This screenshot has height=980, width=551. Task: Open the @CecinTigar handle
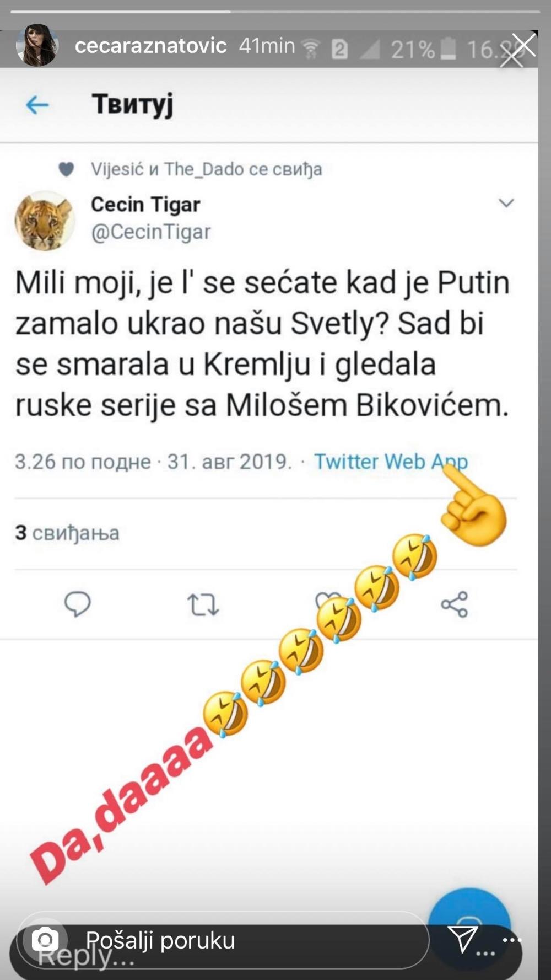click(x=150, y=232)
